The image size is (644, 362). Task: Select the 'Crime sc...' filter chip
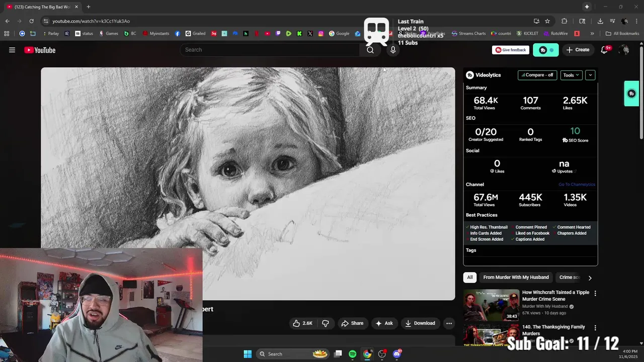click(x=570, y=278)
